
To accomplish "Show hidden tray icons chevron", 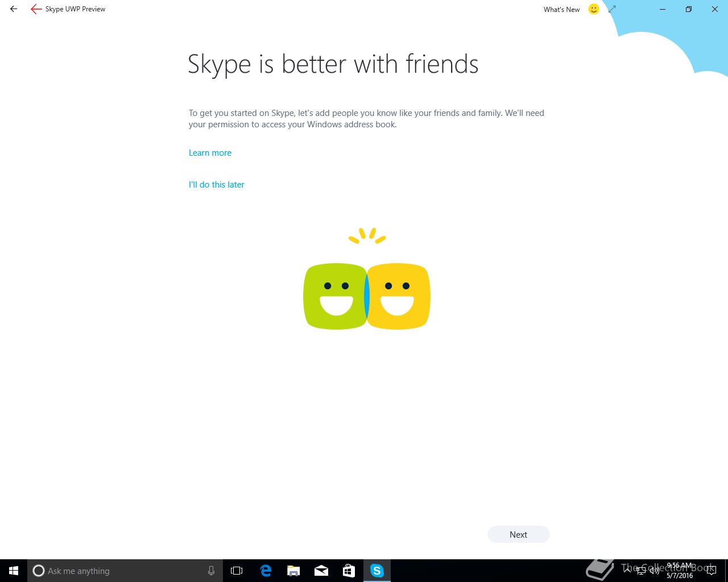I will click(x=628, y=571).
